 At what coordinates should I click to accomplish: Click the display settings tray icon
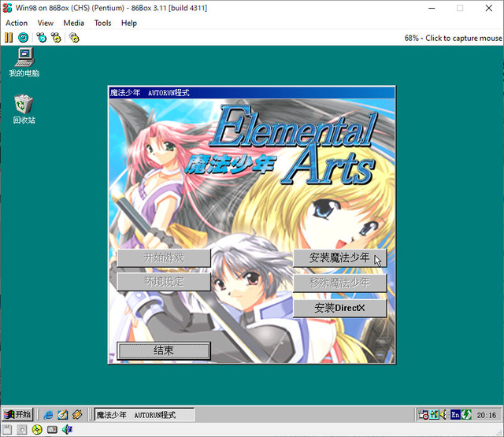point(434,415)
